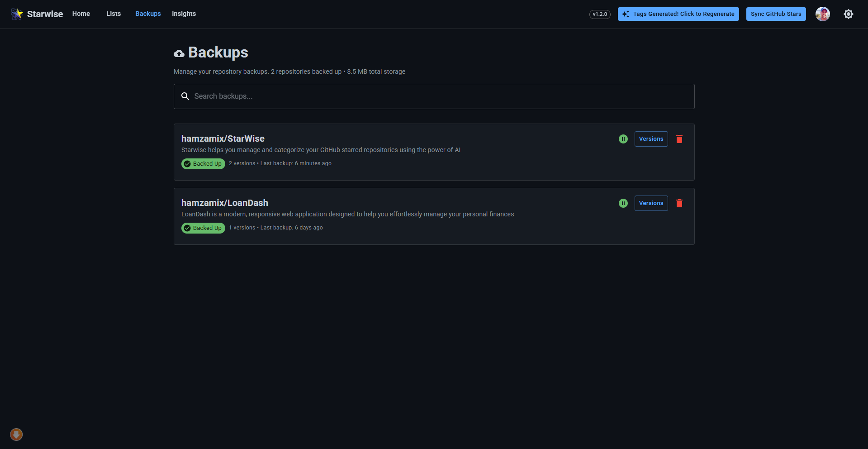This screenshot has height=449, width=868.
Task: Select the Backups navigation tab
Action: click(148, 14)
